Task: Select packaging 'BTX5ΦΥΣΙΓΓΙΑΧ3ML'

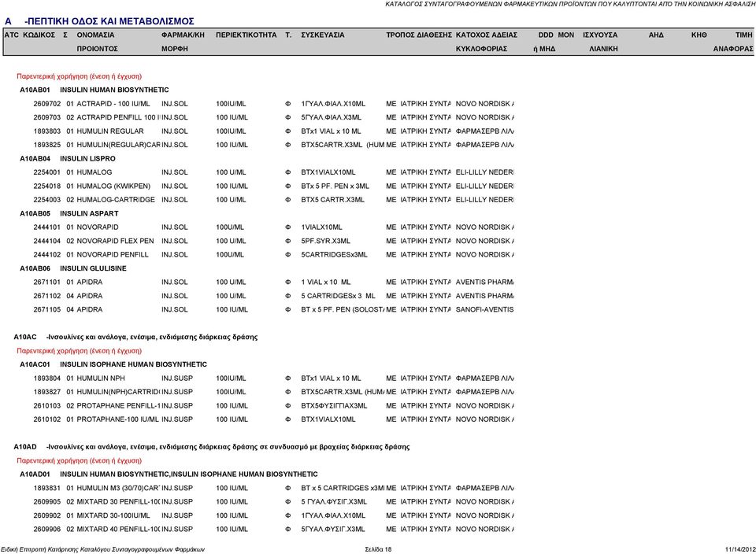Action: (x=334, y=405)
